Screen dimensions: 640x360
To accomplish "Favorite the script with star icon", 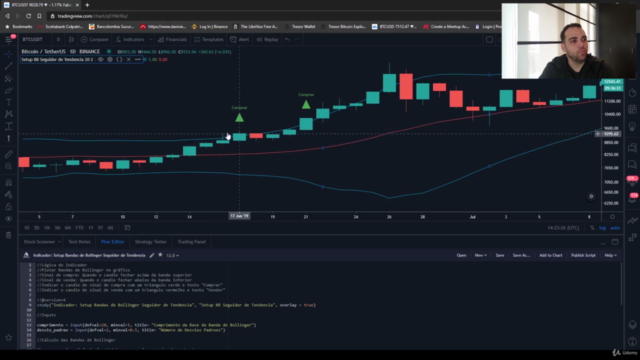I will pyautogui.click(x=160, y=255).
